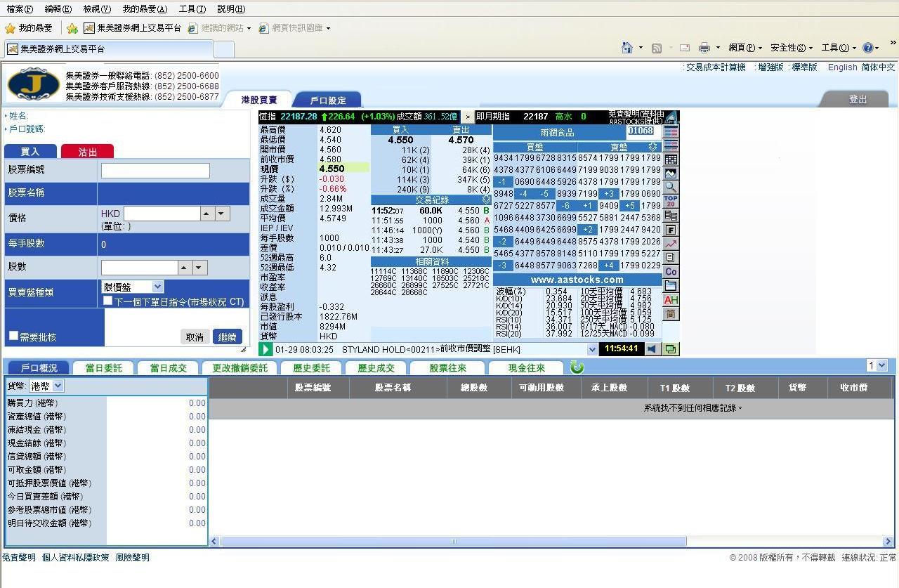
Task: Expand the trade records 交易紀錄 arrow
Action: click(x=486, y=200)
